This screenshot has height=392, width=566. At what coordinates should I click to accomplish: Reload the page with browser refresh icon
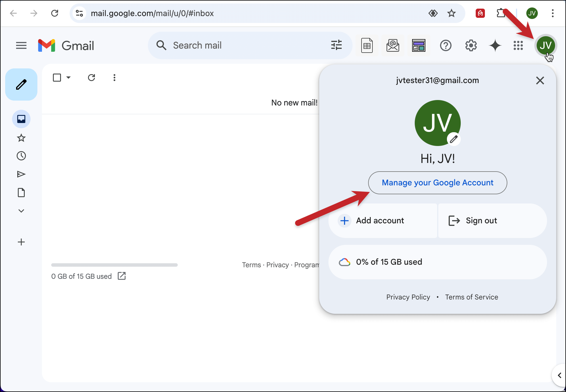[x=55, y=13]
